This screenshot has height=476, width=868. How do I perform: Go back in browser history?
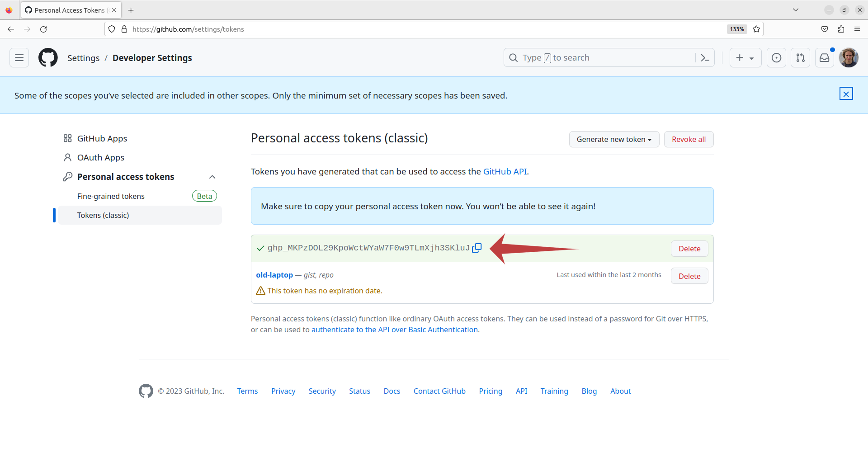point(11,29)
